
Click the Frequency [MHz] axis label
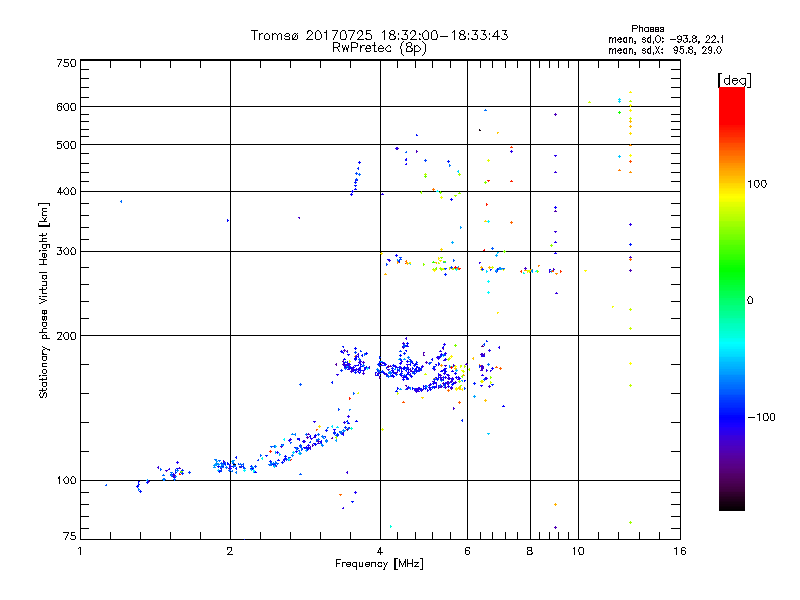click(379, 564)
